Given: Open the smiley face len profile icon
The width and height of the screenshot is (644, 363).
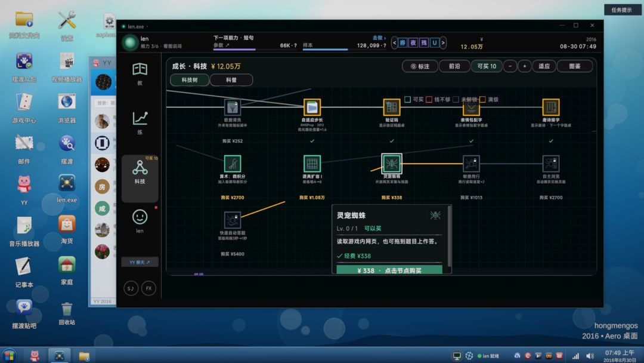Looking at the screenshot, I should click(140, 221).
